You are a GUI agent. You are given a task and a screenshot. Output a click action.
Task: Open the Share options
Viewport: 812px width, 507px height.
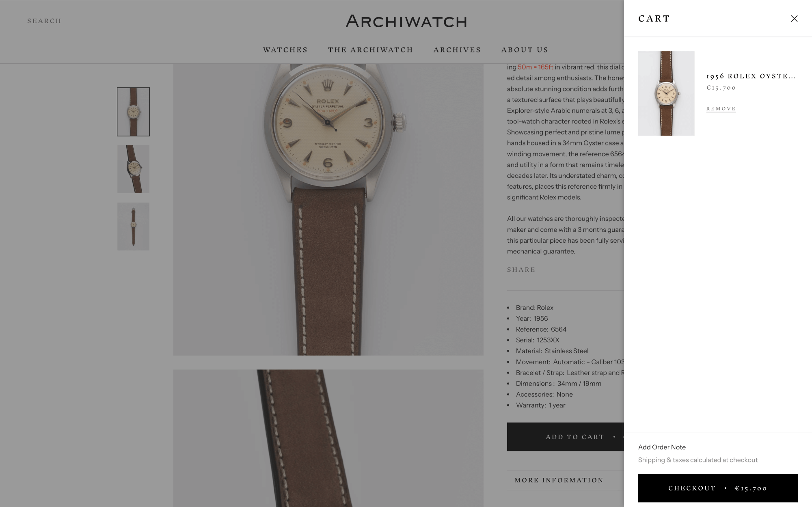point(521,270)
